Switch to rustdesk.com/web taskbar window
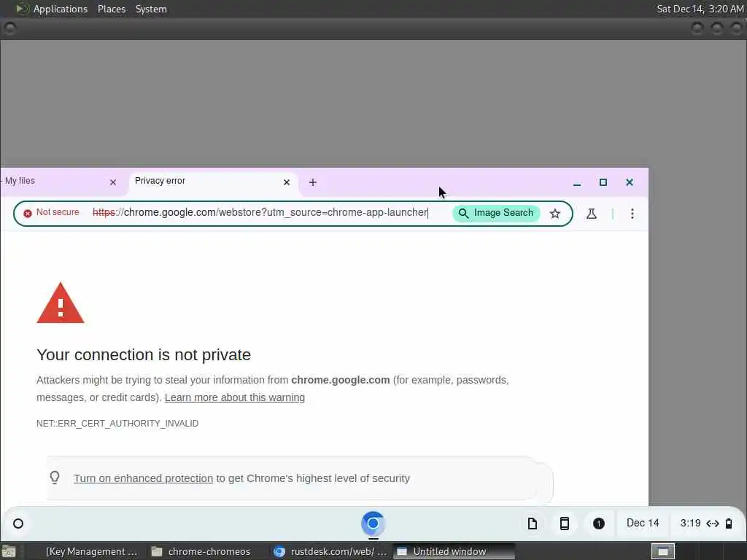 pyautogui.click(x=330, y=551)
